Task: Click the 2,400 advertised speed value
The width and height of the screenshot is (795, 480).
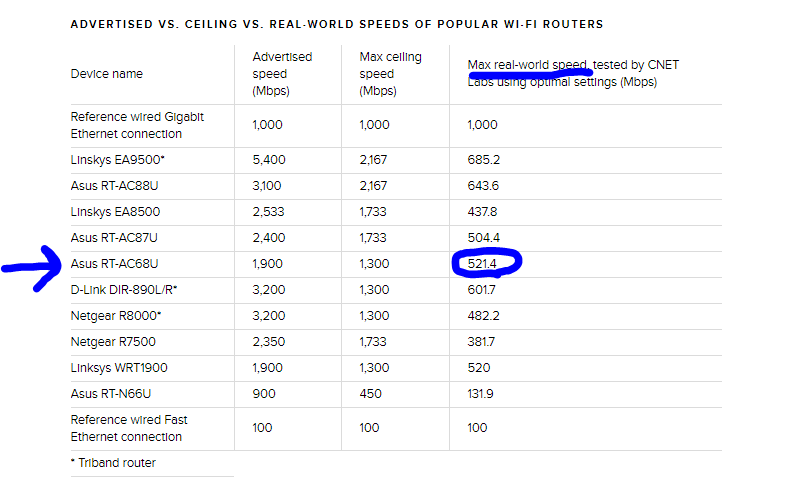Action: (x=269, y=238)
